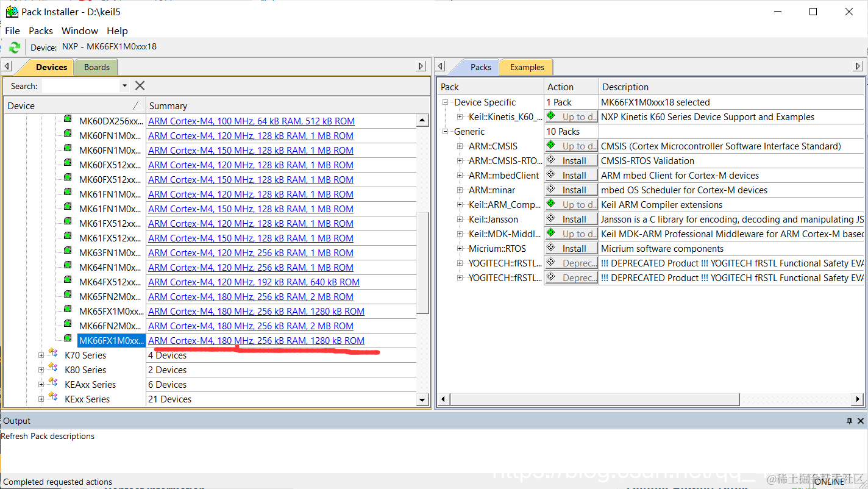The image size is (868, 489).
Task: Switch to the Boards tab
Action: pyautogui.click(x=97, y=67)
